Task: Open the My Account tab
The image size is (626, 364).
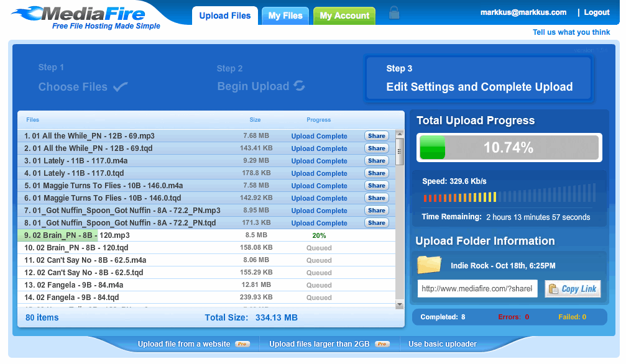Action: click(344, 16)
